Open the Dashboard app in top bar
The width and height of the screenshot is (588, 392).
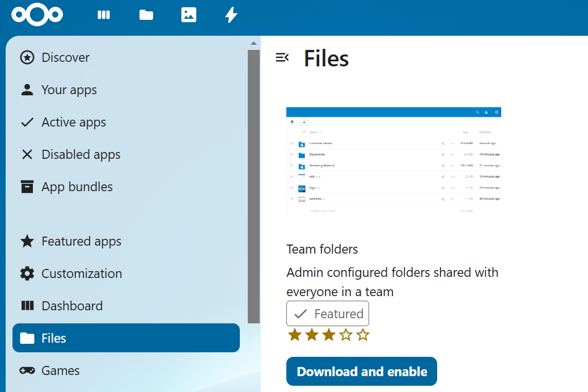tap(104, 15)
